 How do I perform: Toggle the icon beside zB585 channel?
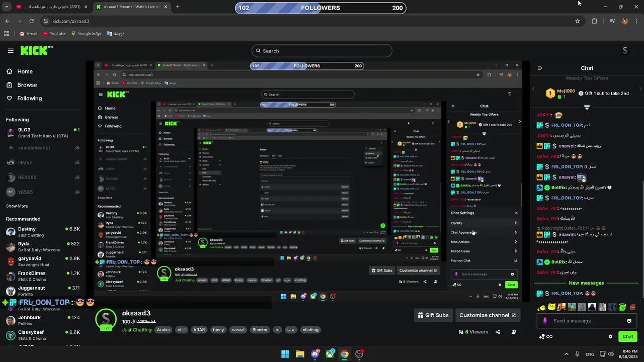(77, 192)
